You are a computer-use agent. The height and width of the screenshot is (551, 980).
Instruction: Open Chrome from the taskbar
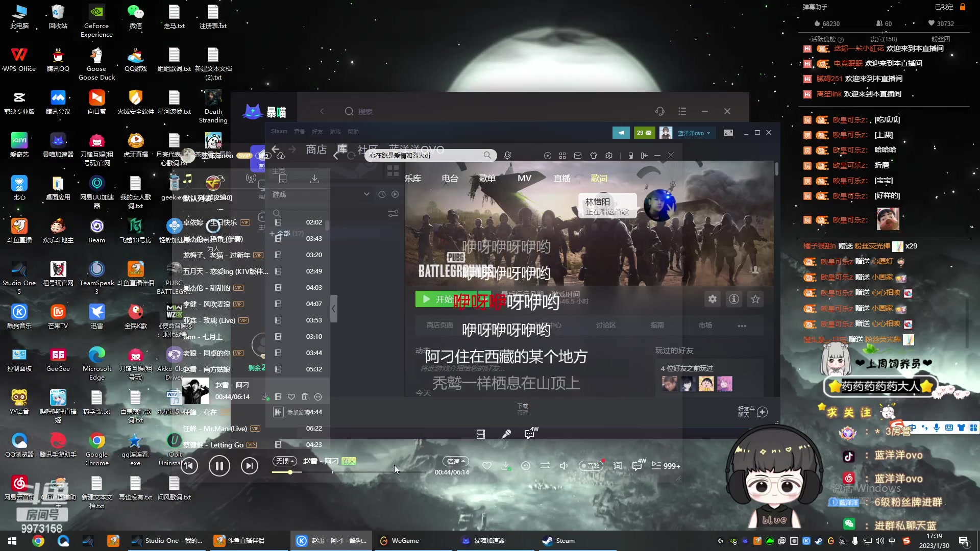click(x=38, y=541)
